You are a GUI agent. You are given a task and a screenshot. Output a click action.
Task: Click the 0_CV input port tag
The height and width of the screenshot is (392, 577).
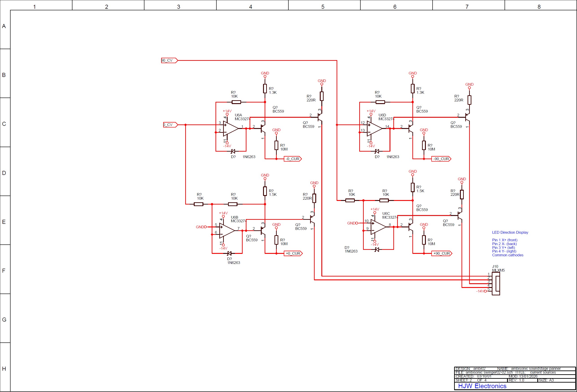pyautogui.click(x=170, y=125)
